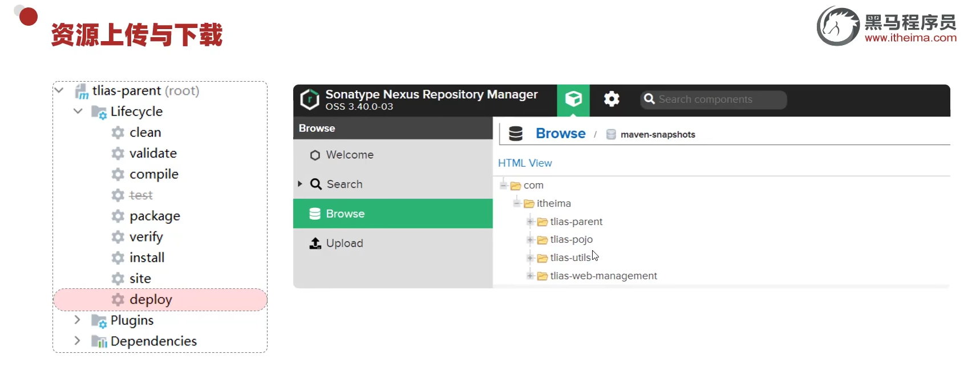This screenshot has width=980, height=370.
Task: Expand the tlias-utils folder node
Action: 530,258
